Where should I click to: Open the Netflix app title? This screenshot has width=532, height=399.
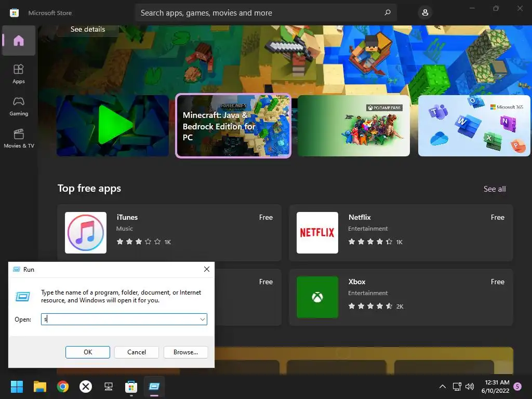coord(360,217)
